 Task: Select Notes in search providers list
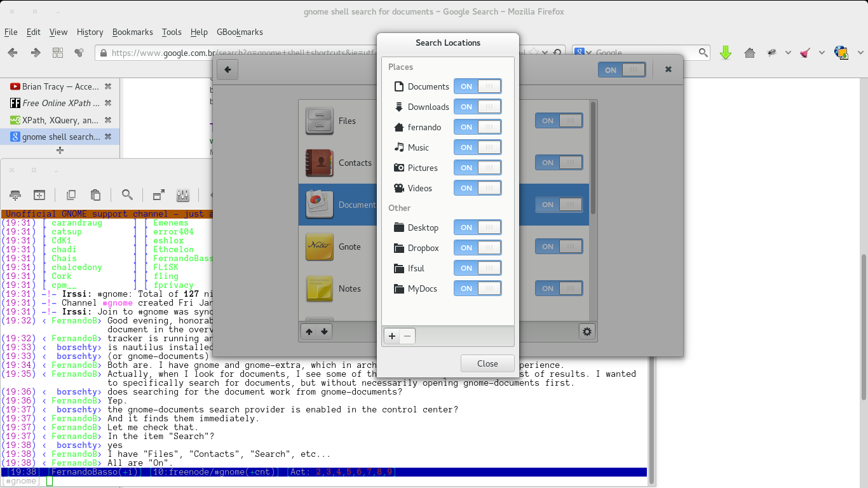coord(444,288)
